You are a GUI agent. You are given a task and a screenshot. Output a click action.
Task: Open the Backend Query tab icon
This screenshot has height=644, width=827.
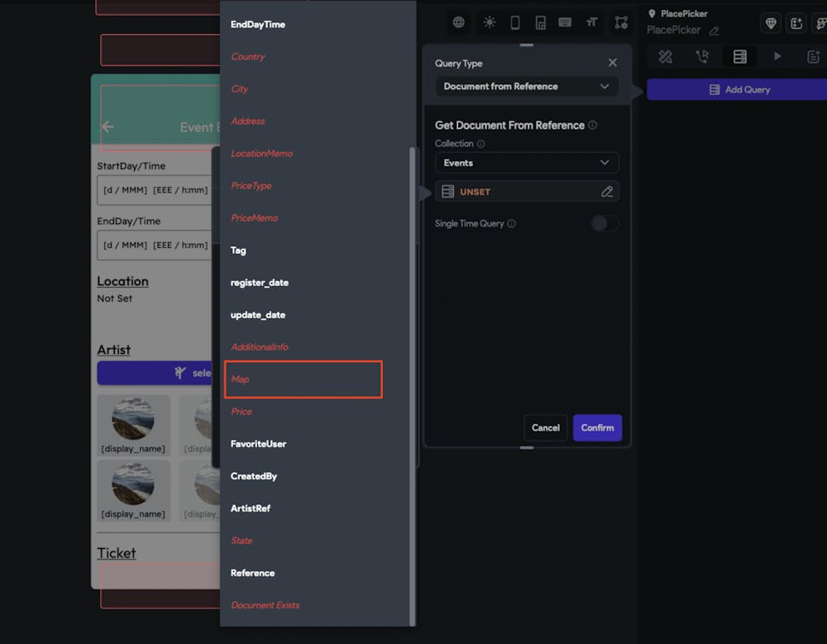[x=739, y=56]
